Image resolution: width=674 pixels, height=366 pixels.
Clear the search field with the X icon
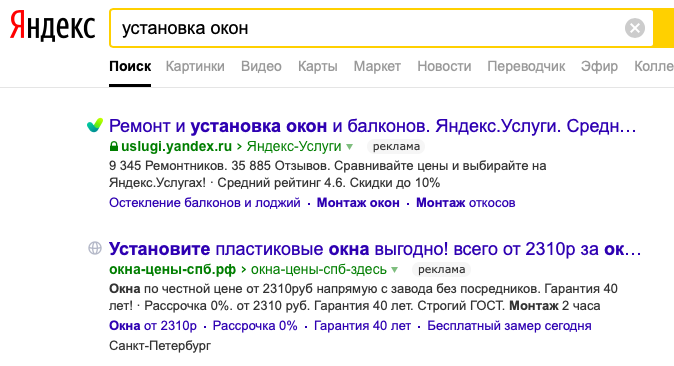pos(634,28)
